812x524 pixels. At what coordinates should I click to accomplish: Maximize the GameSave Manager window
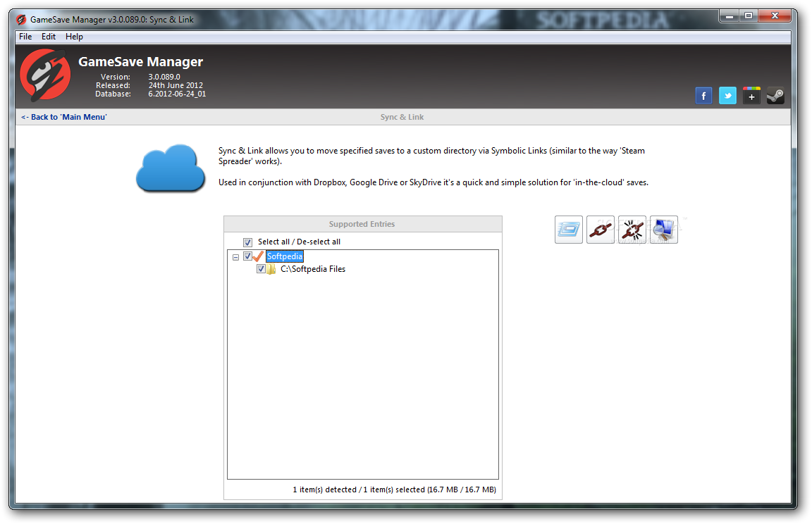[749, 16]
